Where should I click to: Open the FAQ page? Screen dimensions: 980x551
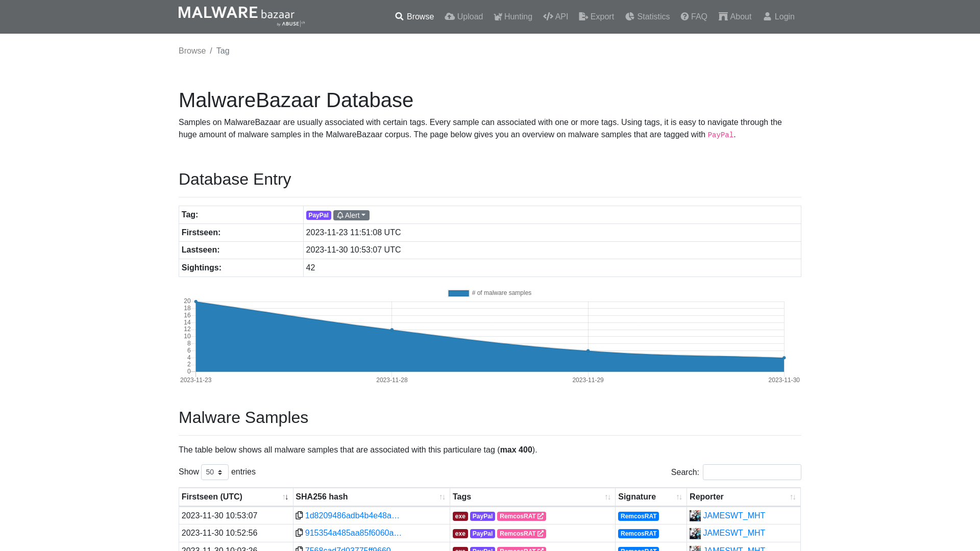(694, 17)
